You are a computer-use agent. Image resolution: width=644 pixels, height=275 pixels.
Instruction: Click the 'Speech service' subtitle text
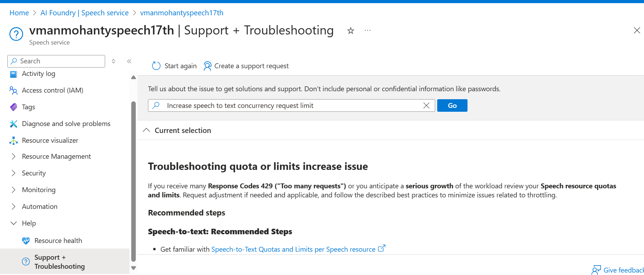coord(49,42)
